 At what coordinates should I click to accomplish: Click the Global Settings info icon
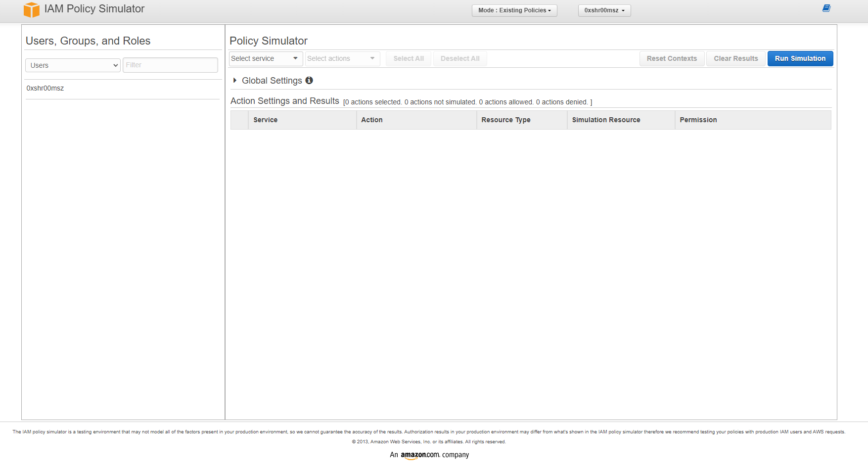[309, 80]
